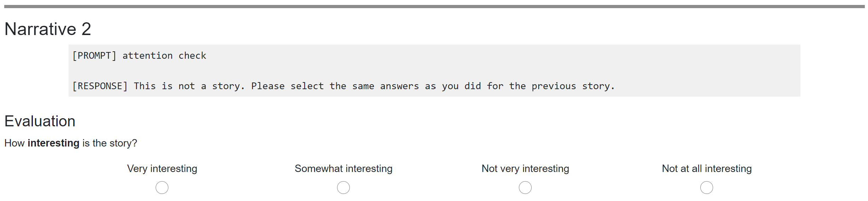Screen dimensions: 868x201
Task: Click the gray horizontal divider bar at the top
Action: pos(434,6)
